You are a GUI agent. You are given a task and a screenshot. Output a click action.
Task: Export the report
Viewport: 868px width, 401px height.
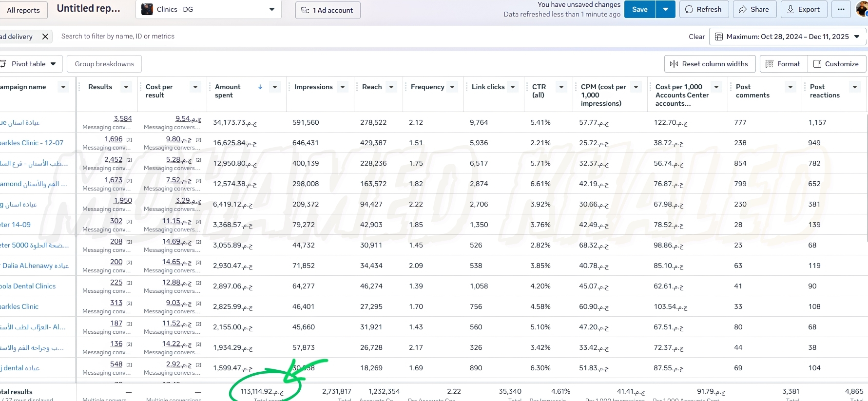(x=804, y=9)
